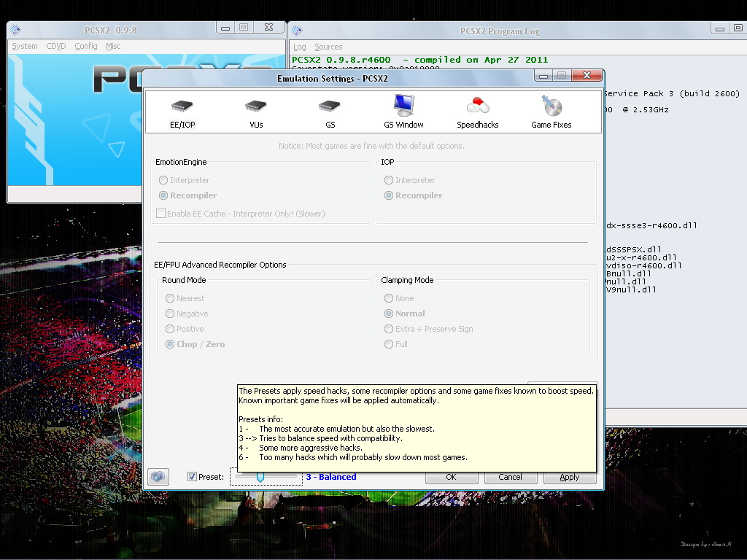Select EmotionEngine Recompiler radio button
The image size is (747, 560).
click(x=163, y=195)
